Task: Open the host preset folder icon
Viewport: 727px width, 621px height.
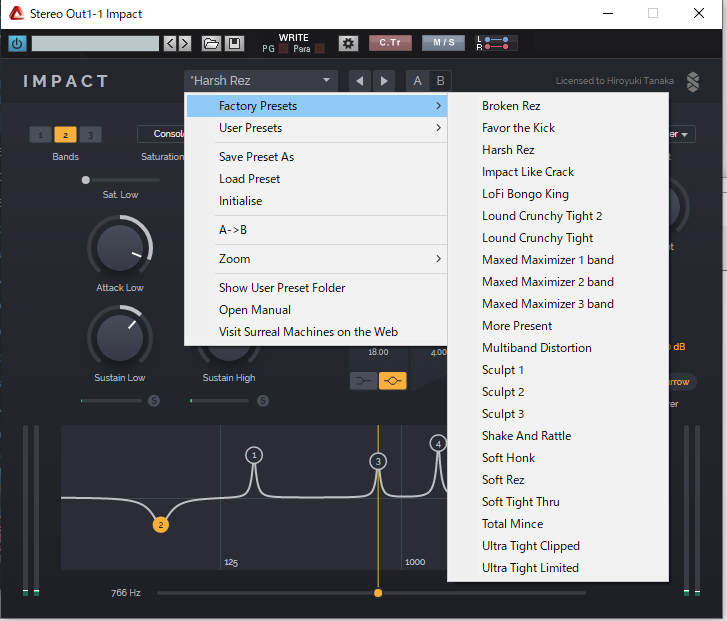Action: pyautogui.click(x=211, y=44)
